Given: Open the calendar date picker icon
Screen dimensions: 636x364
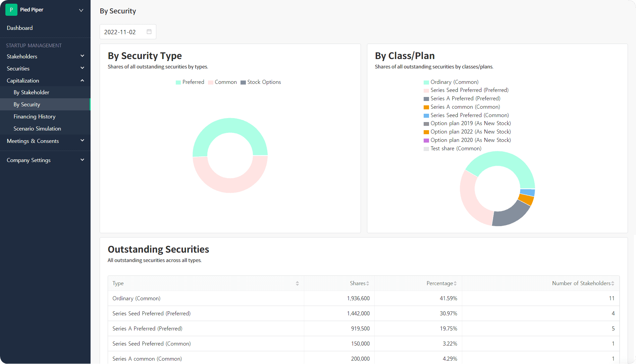Looking at the screenshot, I should tap(149, 31).
